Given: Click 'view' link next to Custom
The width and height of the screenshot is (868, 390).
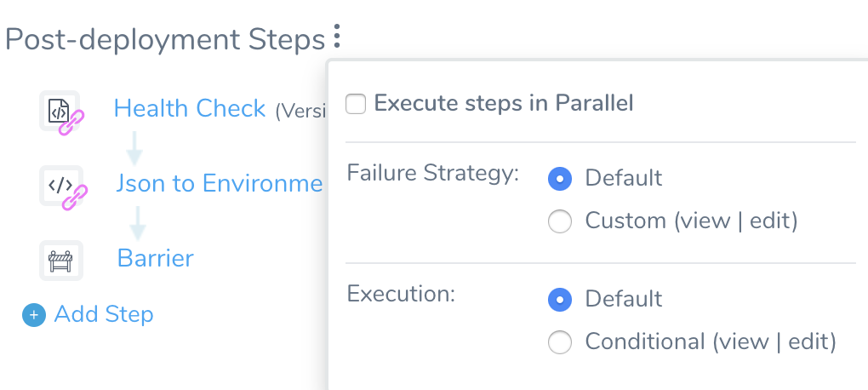Looking at the screenshot, I should (705, 221).
